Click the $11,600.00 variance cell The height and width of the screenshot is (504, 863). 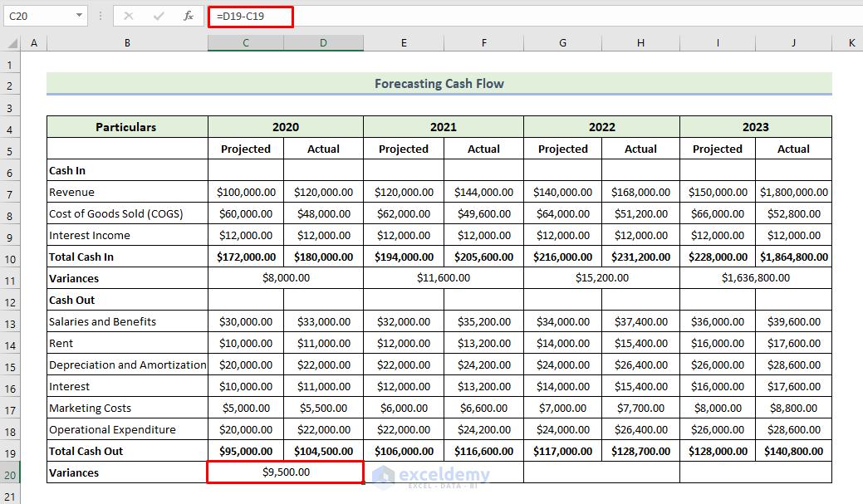444,278
